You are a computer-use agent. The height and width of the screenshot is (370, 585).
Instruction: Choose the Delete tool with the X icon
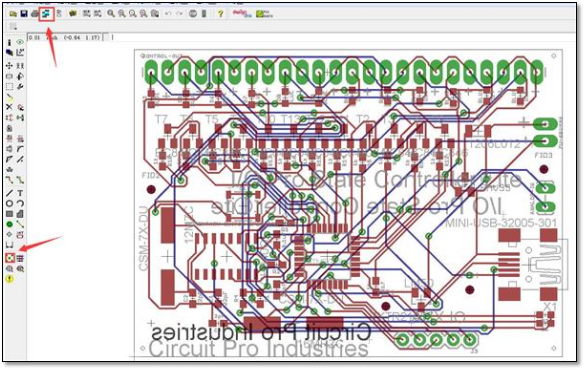(9, 107)
